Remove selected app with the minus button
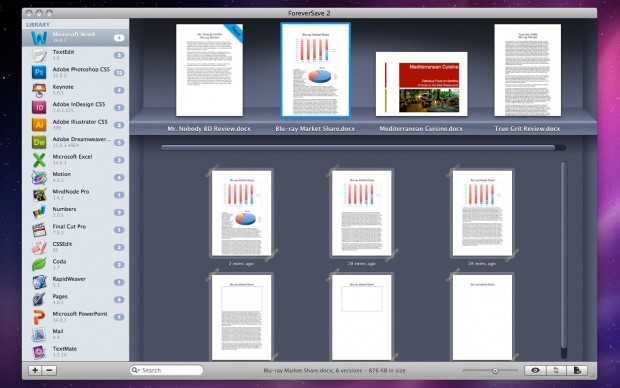 pyautogui.click(x=49, y=370)
